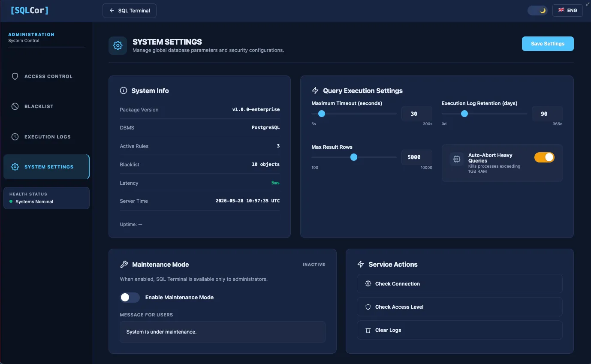Viewport: 591px width, 364px height.
Task: Click the Server Time 2026-05-28 10:57:35 UTC value
Action: (x=247, y=201)
